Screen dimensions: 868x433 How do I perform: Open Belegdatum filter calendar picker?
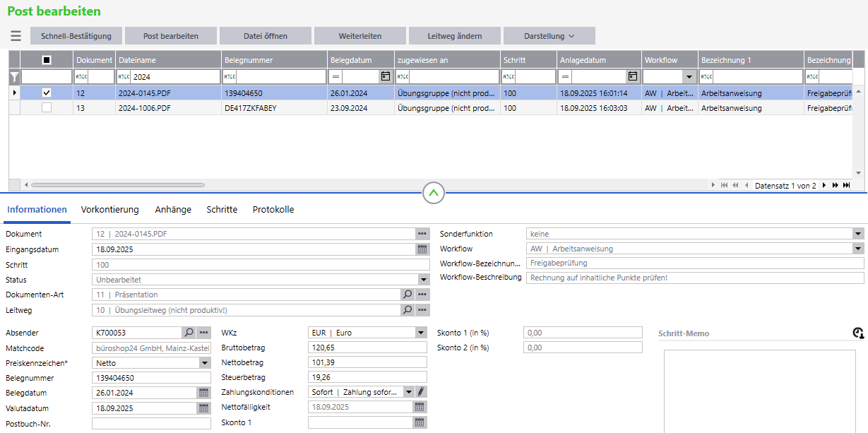[386, 76]
